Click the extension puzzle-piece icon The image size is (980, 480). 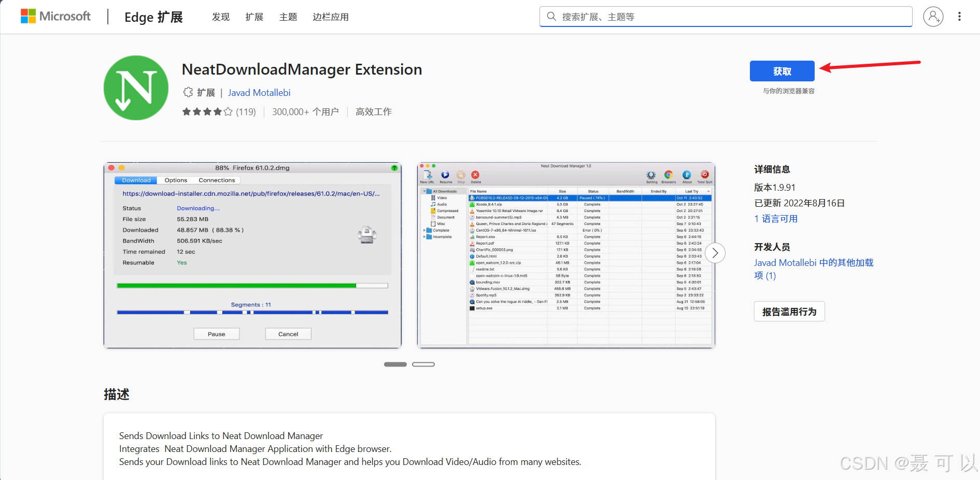(x=188, y=92)
